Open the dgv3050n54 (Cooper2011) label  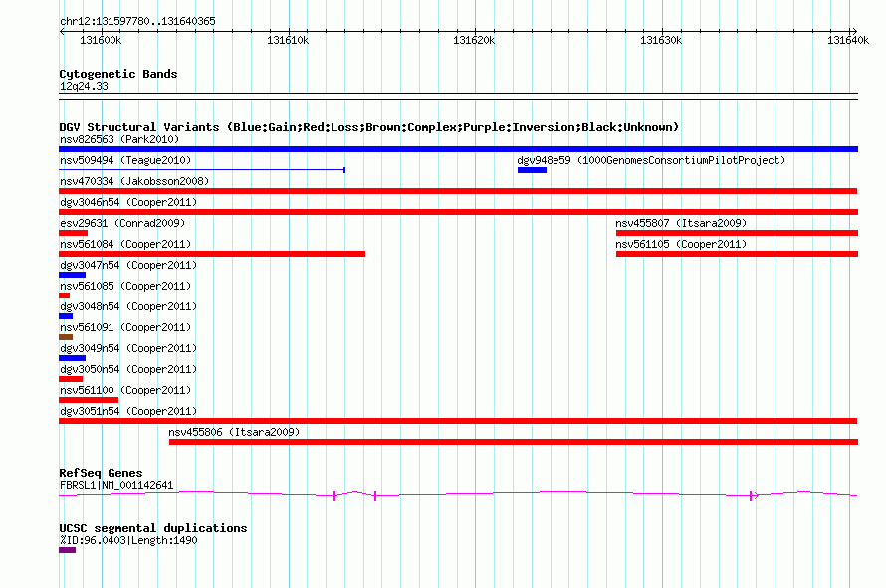(x=128, y=369)
